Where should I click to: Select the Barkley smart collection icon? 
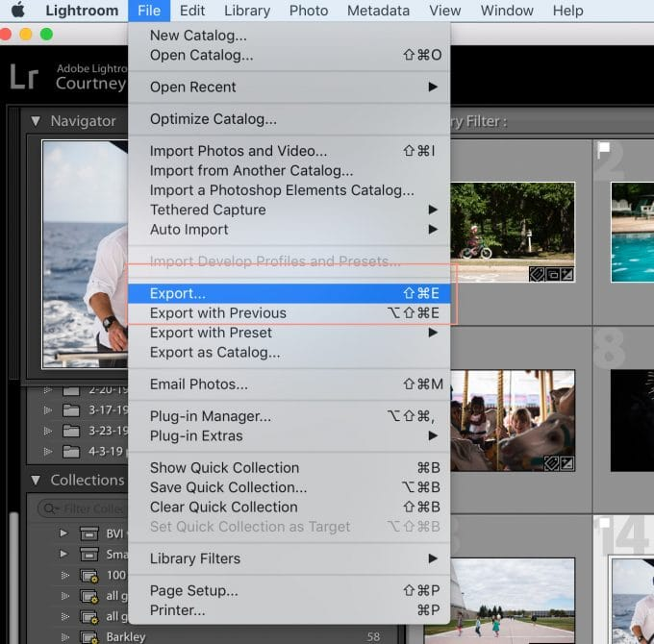click(x=88, y=637)
